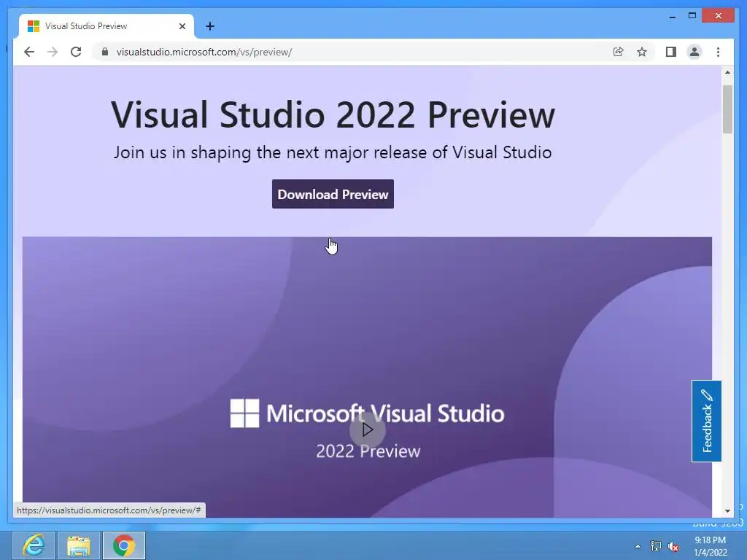Image resolution: width=747 pixels, height=560 pixels.
Task: Open a new browser tab
Action: click(x=210, y=26)
